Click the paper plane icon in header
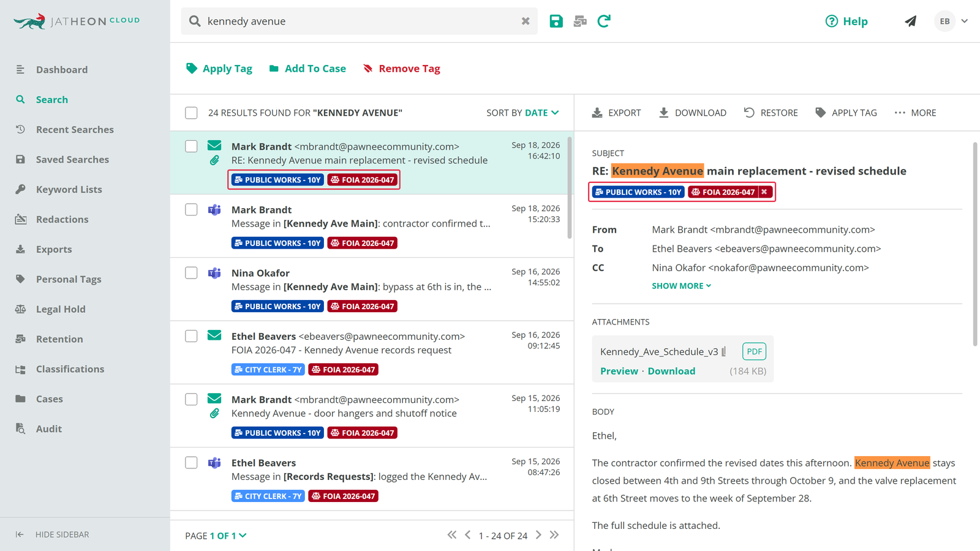Image resolution: width=980 pixels, height=551 pixels. (911, 21)
